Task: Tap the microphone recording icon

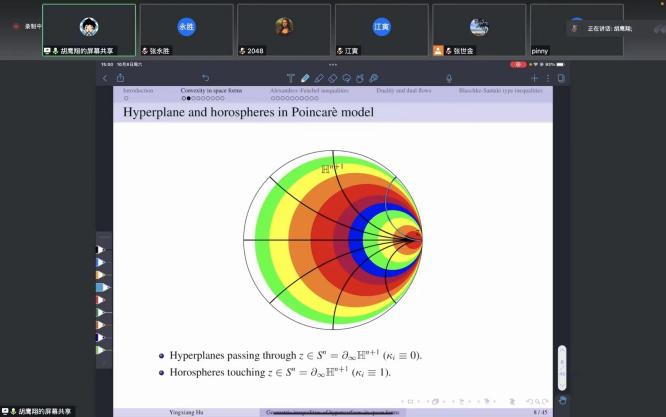Action: click(449, 78)
